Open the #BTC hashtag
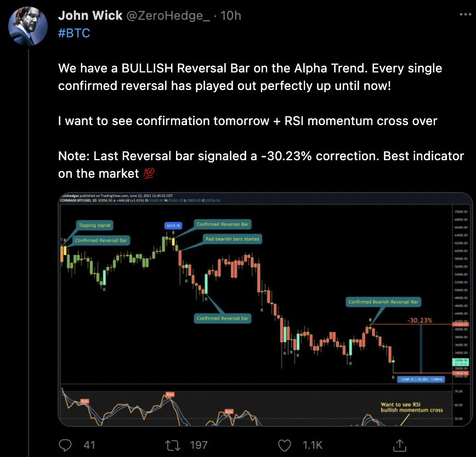 (x=74, y=33)
